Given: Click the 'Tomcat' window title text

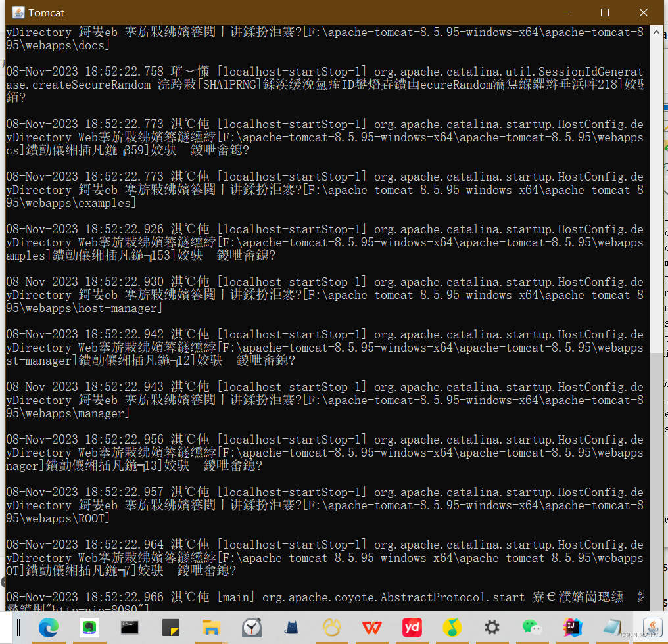Looking at the screenshot, I should click(46, 12).
